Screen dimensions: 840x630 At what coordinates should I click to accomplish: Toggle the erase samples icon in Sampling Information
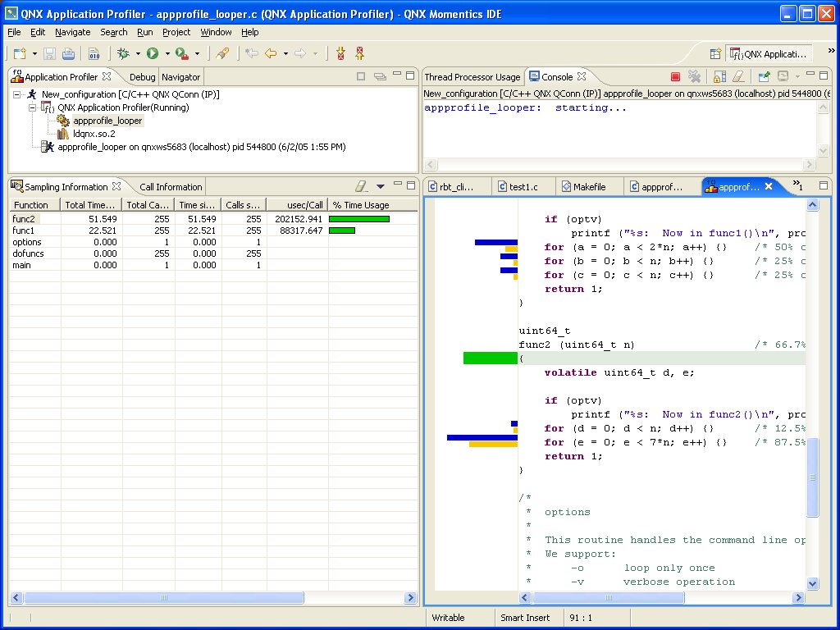[x=359, y=185]
